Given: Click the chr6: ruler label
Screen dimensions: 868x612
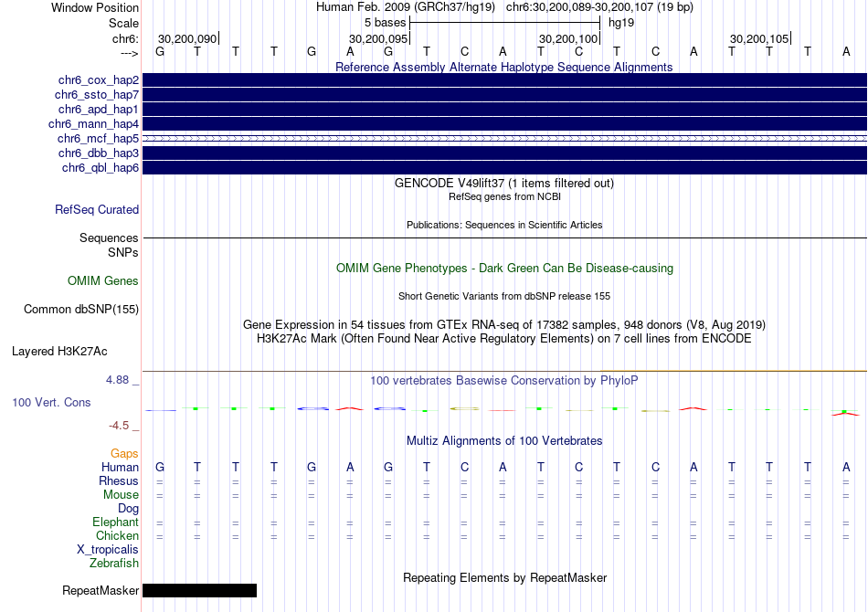Looking at the screenshot, I should [126, 38].
